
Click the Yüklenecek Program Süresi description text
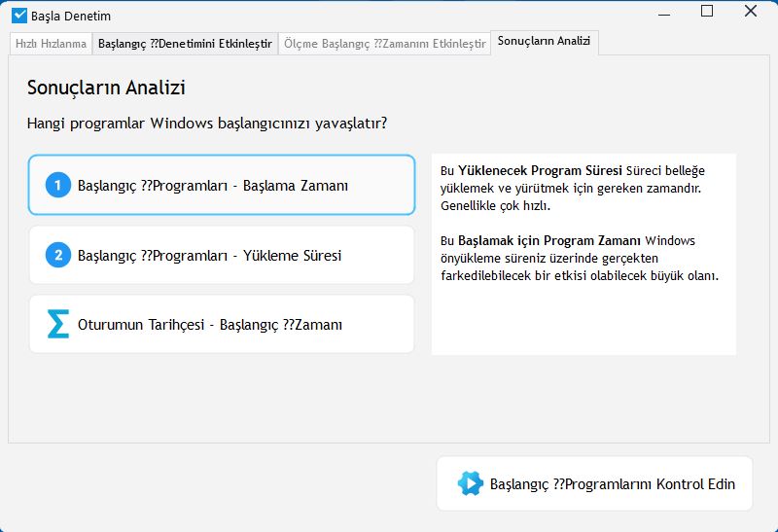point(573,188)
